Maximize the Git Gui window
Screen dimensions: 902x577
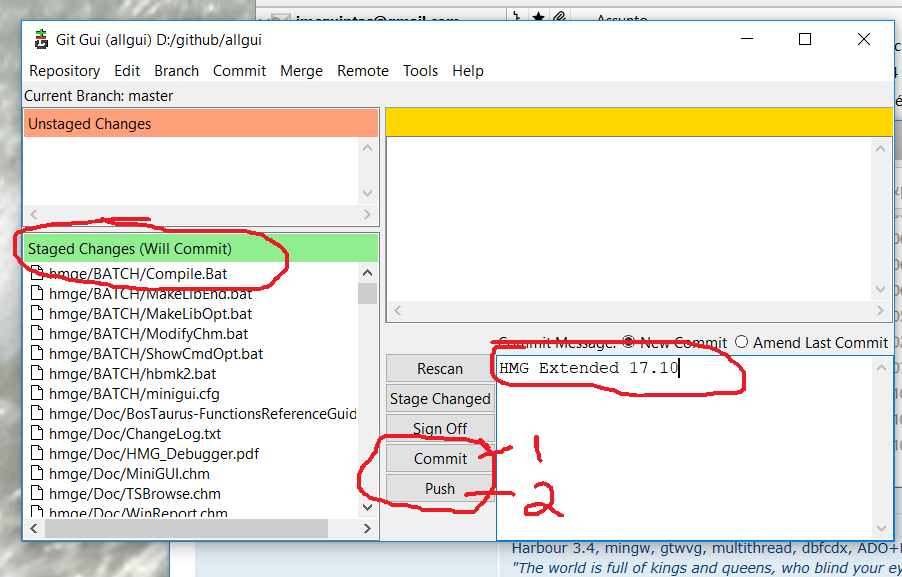tap(805, 39)
